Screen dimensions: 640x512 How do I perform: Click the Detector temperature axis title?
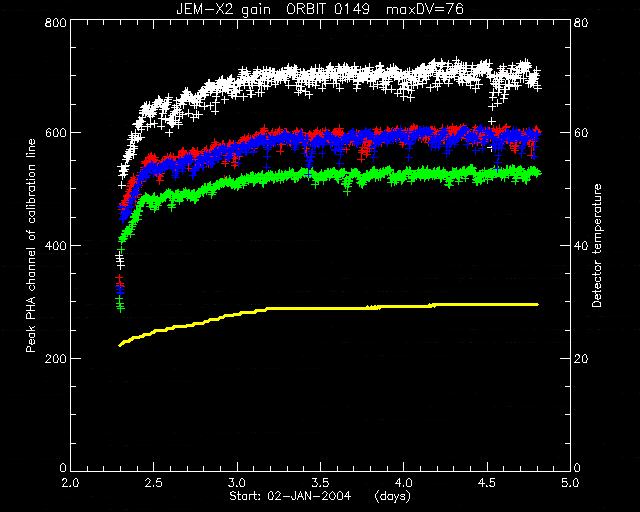pos(597,246)
